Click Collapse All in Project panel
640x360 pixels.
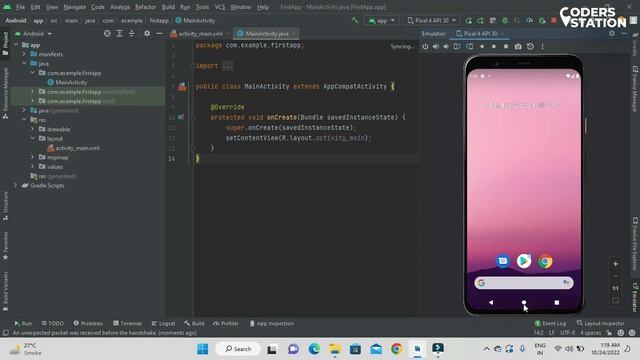tap(131, 33)
